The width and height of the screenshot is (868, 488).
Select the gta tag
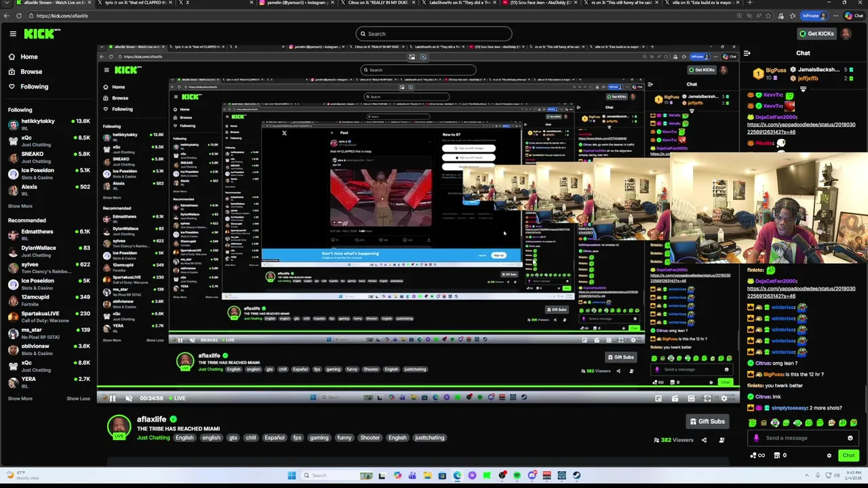tap(233, 438)
